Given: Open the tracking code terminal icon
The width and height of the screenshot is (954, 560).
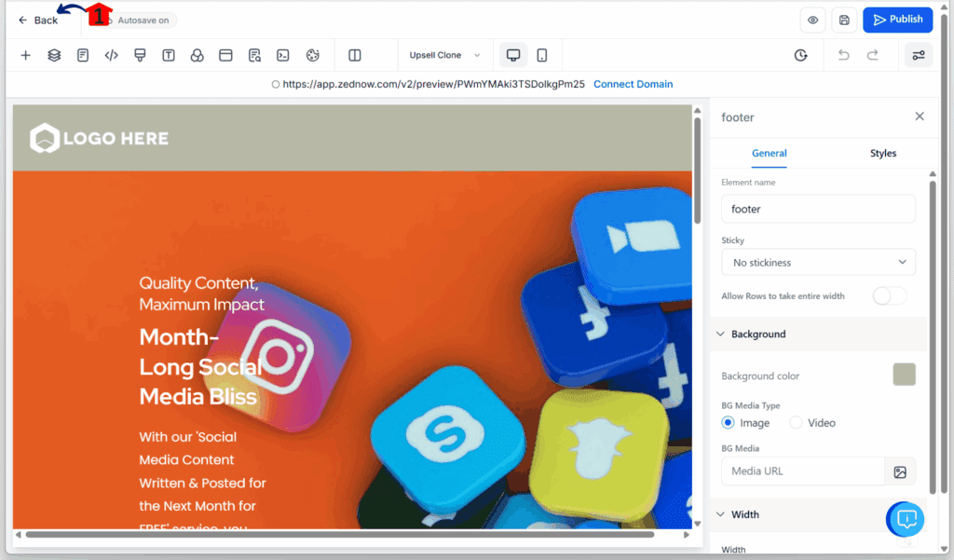Looking at the screenshot, I should [283, 55].
